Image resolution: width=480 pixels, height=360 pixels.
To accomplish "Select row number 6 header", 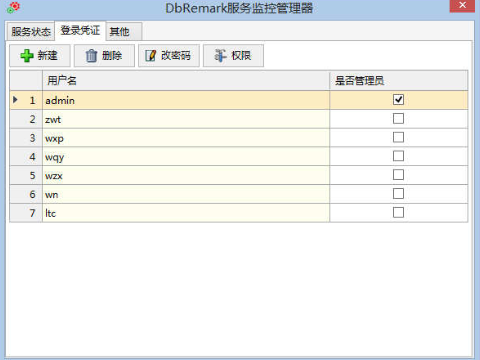I will pyautogui.click(x=26, y=194).
